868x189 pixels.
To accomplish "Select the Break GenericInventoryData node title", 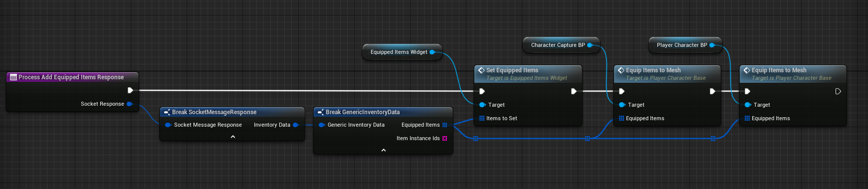I will tap(363, 112).
